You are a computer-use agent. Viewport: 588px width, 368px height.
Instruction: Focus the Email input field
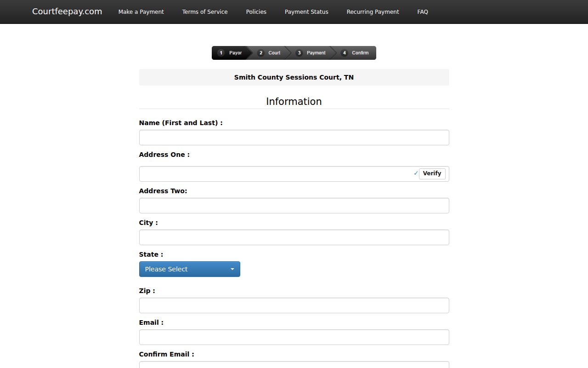tap(294, 337)
